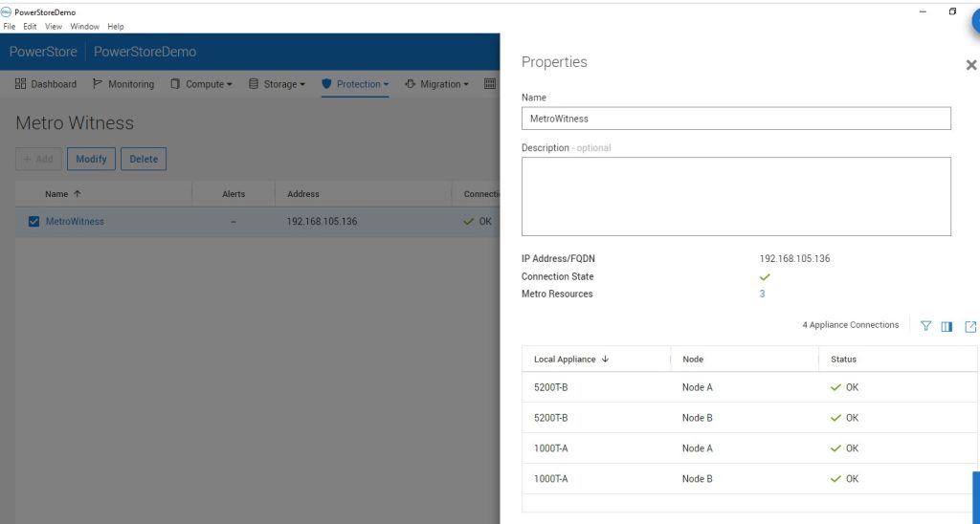
Task: Click the Protection shield icon
Action: point(326,84)
